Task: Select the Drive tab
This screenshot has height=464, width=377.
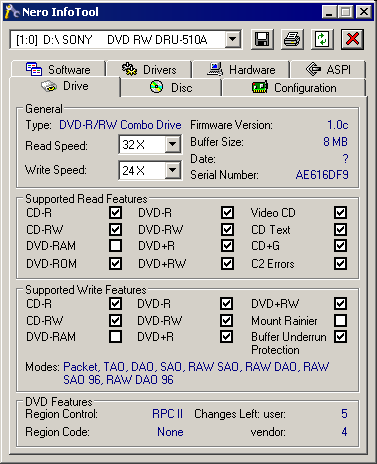Action: click(x=65, y=86)
